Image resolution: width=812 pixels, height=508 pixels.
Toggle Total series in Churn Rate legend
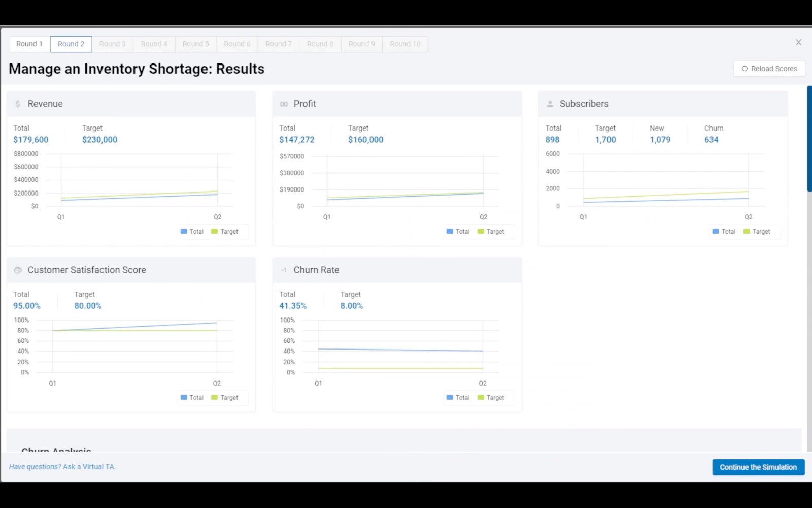click(458, 398)
